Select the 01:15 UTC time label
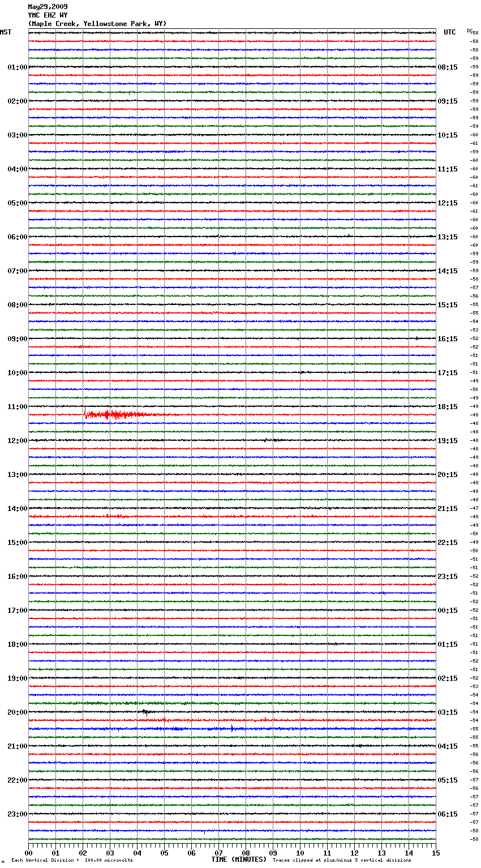 448,644
